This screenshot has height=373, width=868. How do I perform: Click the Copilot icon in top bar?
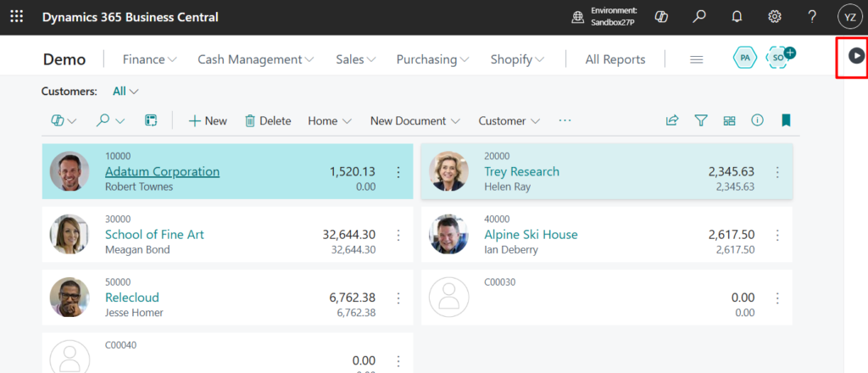coord(663,17)
